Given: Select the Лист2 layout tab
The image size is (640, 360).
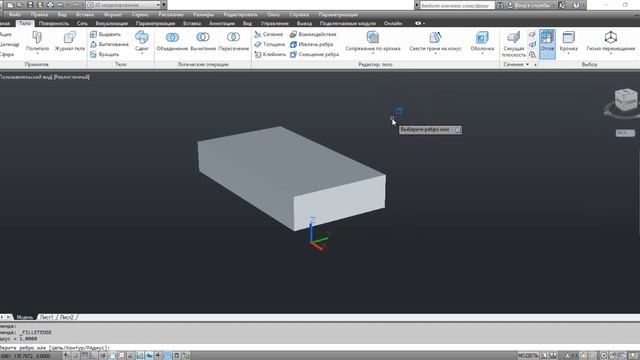Looking at the screenshot, I should (x=67, y=317).
